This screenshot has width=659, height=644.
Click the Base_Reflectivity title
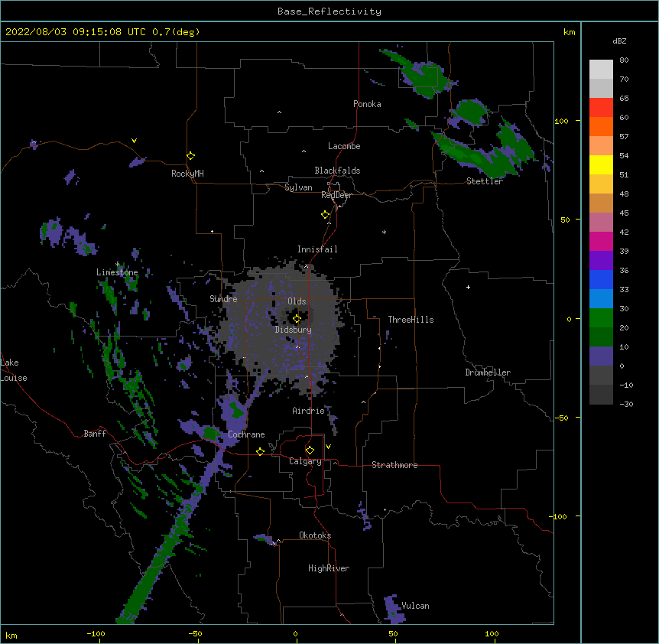[x=329, y=11]
